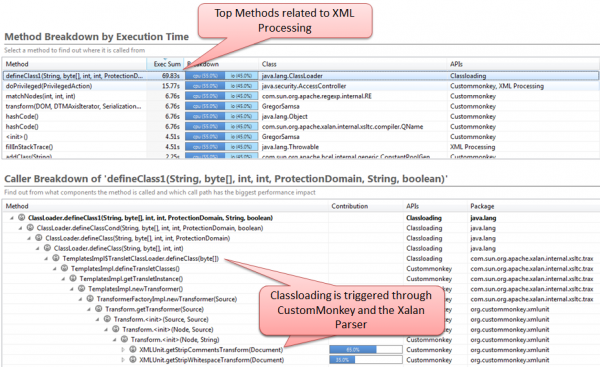Screen dimensions: 600x367
Task: Click com.sun.org.apache.regexp.internal.RE class cell
Action: click(316, 96)
